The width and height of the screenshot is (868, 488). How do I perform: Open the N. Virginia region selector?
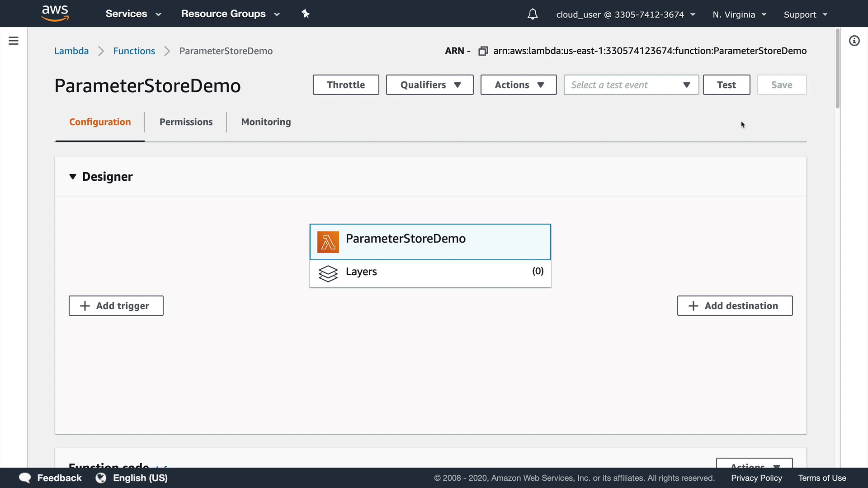pyautogui.click(x=739, y=14)
